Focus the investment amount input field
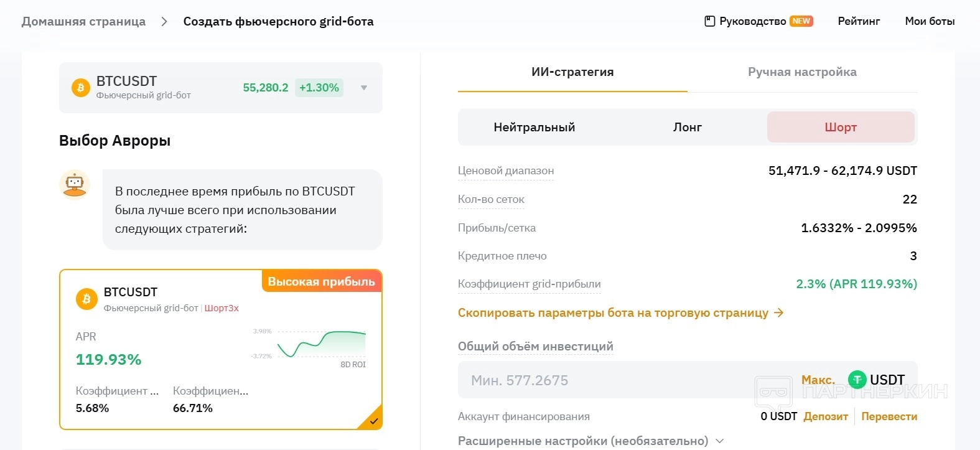The height and width of the screenshot is (450, 980). [x=622, y=380]
